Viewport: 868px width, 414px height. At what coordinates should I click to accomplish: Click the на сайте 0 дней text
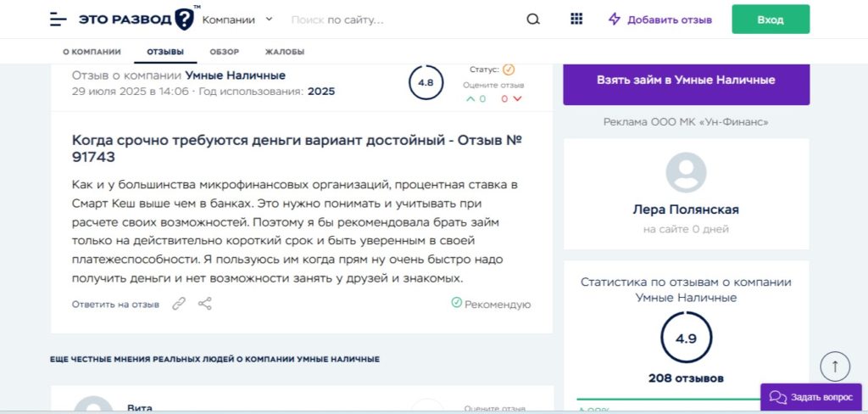(686, 229)
